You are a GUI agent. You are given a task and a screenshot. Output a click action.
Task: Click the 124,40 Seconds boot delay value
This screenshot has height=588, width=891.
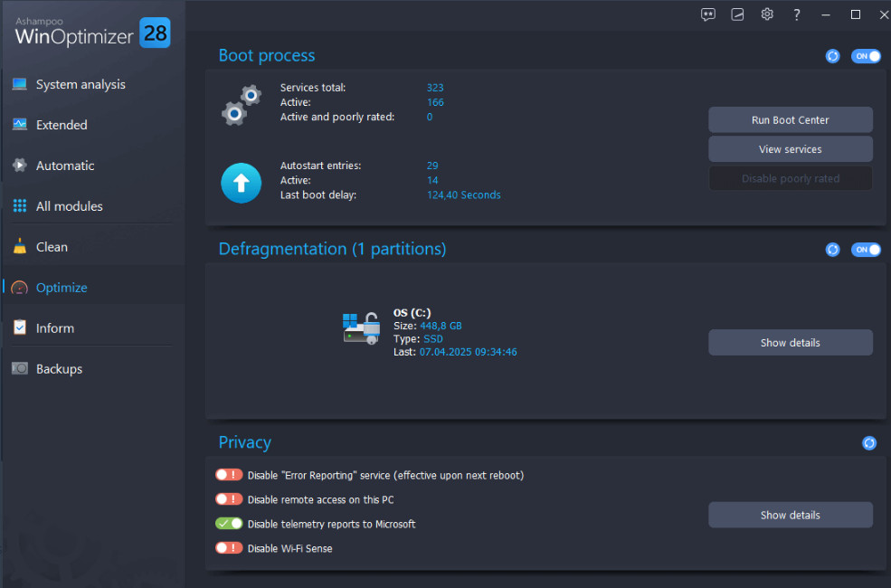(x=464, y=194)
